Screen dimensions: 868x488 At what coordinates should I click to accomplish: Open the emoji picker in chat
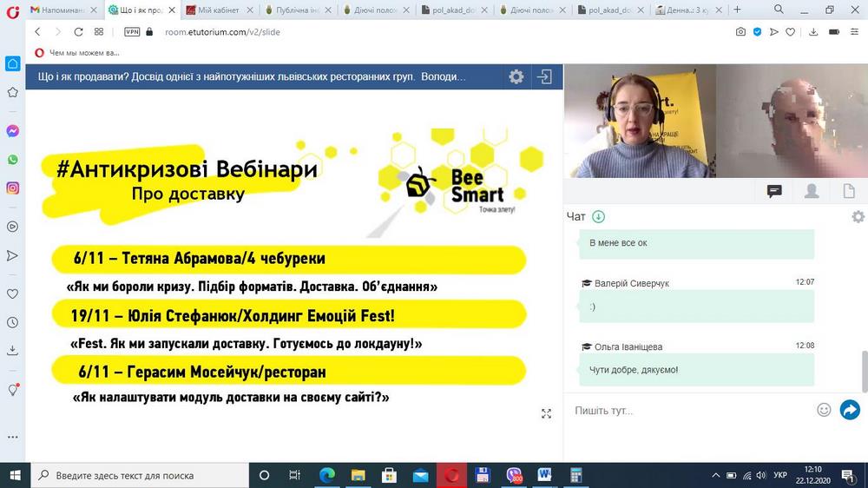(x=824, y=410)
